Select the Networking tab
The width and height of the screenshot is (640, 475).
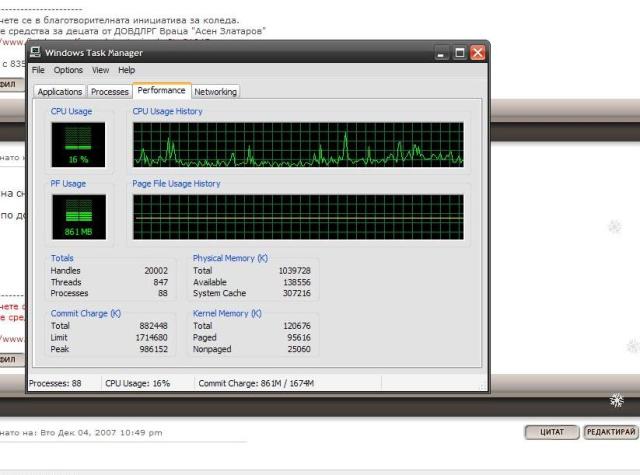tap(215, 92)
